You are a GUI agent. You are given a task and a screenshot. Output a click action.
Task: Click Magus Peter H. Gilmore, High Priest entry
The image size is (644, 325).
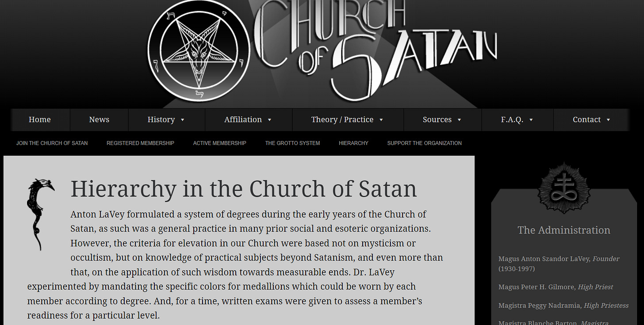(556, 287)
